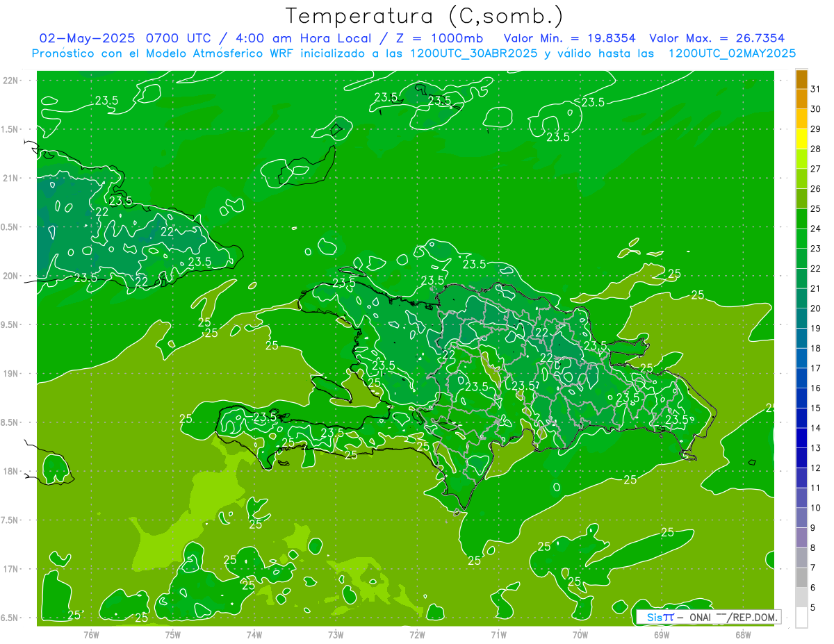Click legend value 7 on the color bar
The image size is (834, 644).
[813, 568]
